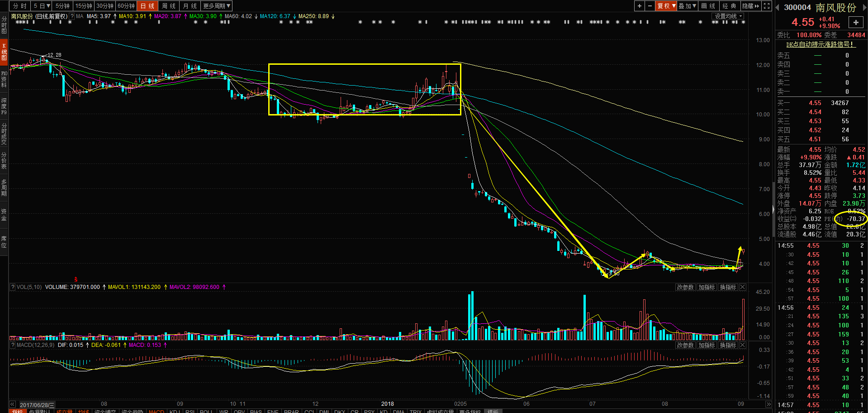Select the 60分钟 period tab
The width and height of the screenshot is (868, 413).
(x=126, y=6)
